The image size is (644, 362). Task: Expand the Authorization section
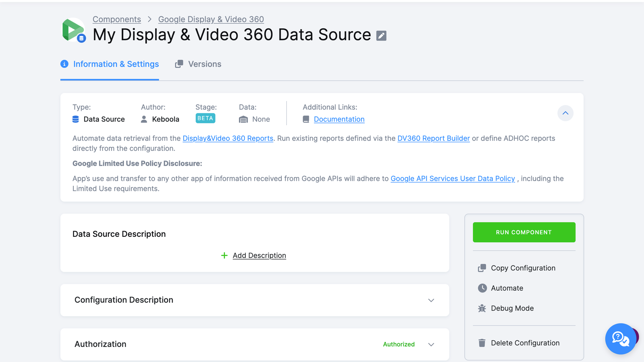431,344
